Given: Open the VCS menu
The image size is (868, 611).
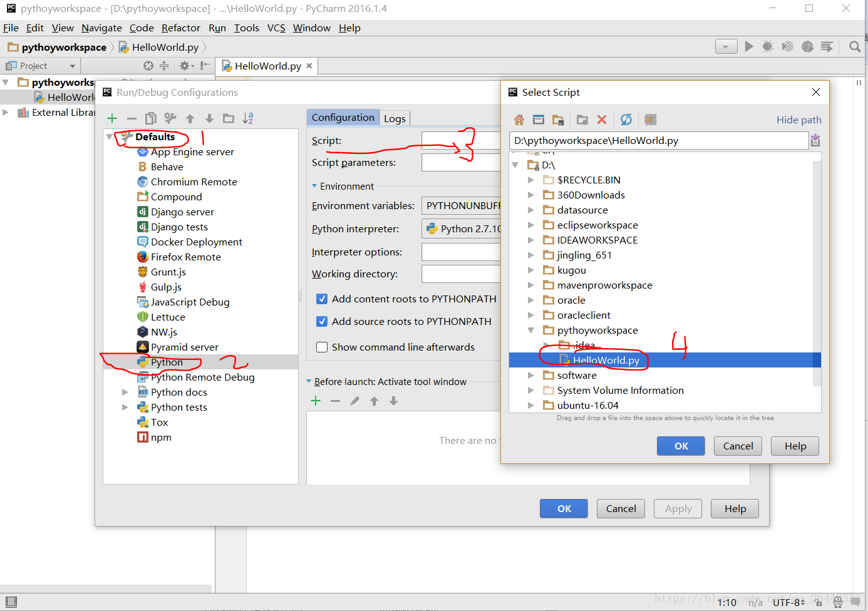Looking at the screenshot, I should (276, 28).
